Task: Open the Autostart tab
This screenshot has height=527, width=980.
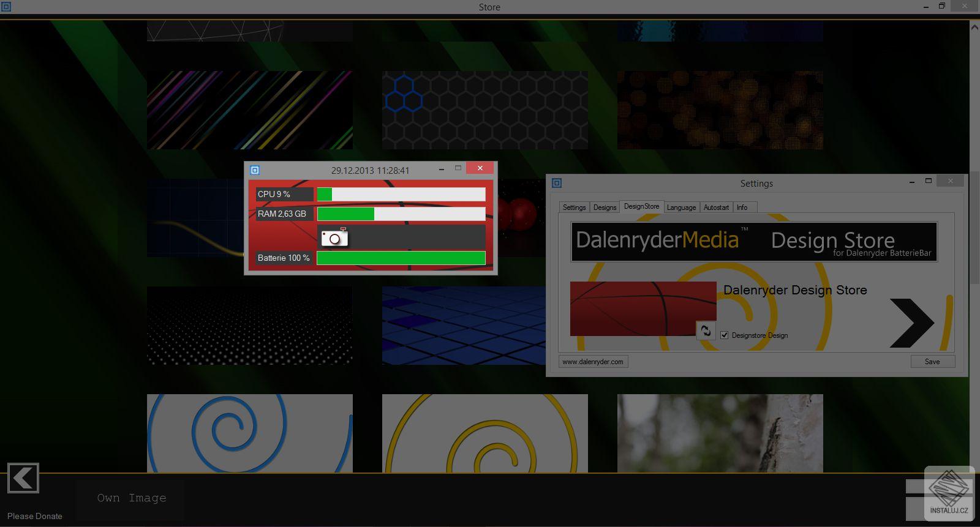Action: point(716,207)
